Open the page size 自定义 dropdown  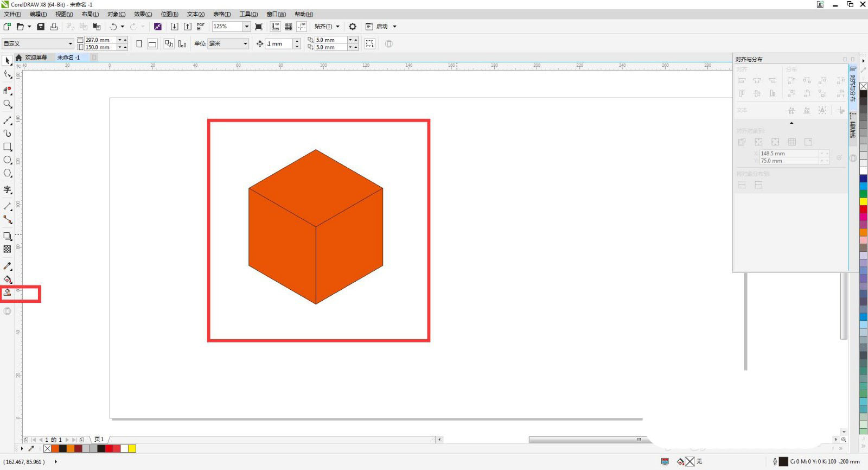click(70, 44)
